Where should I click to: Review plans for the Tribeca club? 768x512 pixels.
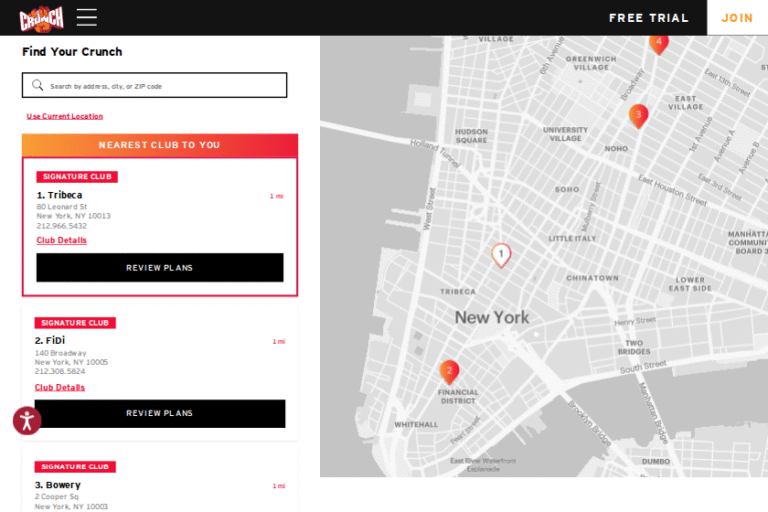tap(160, 268)
